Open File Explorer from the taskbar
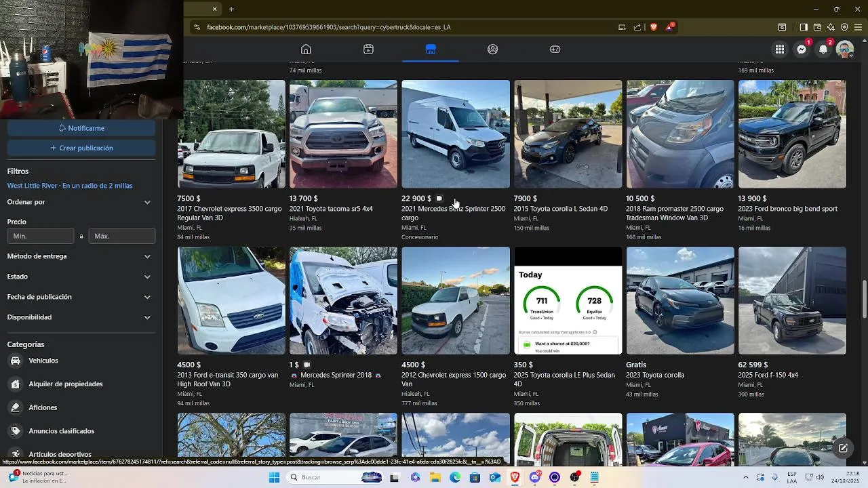 435,477
